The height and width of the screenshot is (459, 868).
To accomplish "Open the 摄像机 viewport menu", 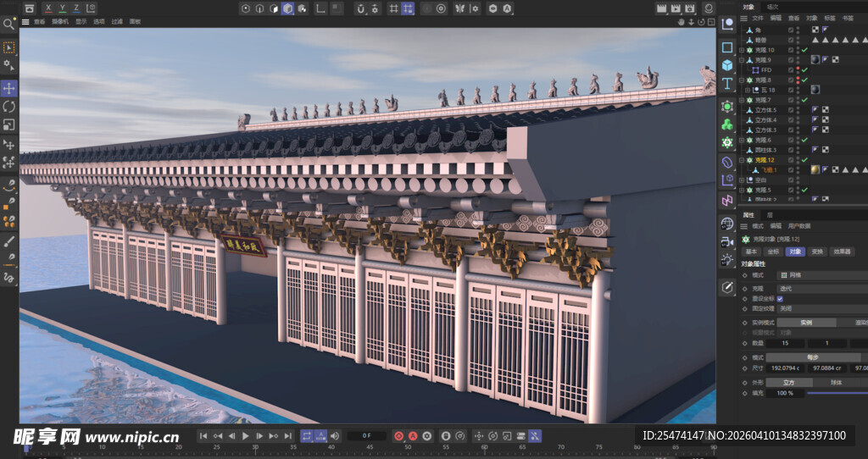I will (x=60, y=21).
